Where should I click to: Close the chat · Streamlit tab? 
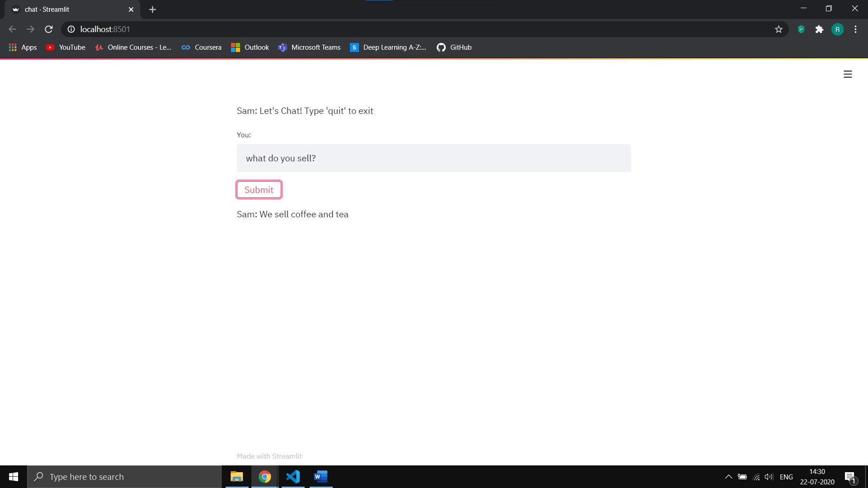point(131,9)
